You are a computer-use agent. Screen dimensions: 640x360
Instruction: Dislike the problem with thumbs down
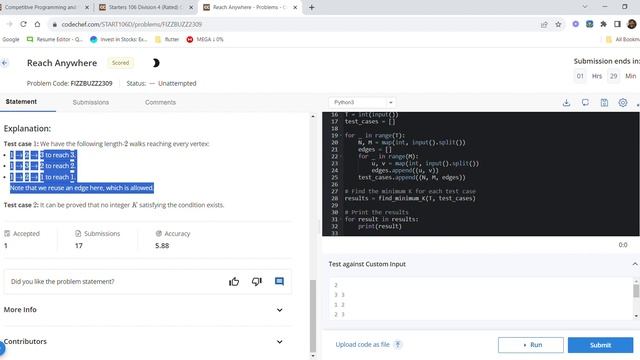257,282
